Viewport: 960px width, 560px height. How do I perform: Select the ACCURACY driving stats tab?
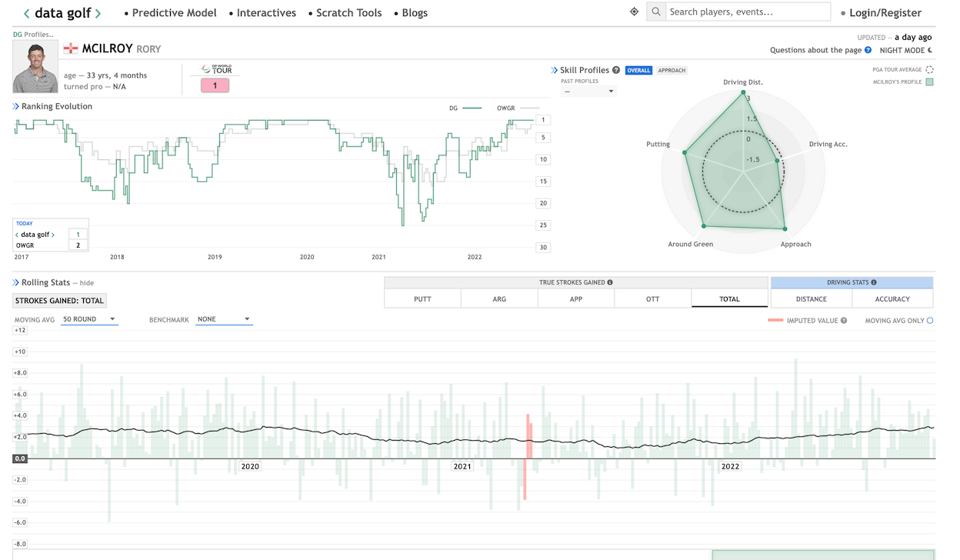click(x=892, y=298)
